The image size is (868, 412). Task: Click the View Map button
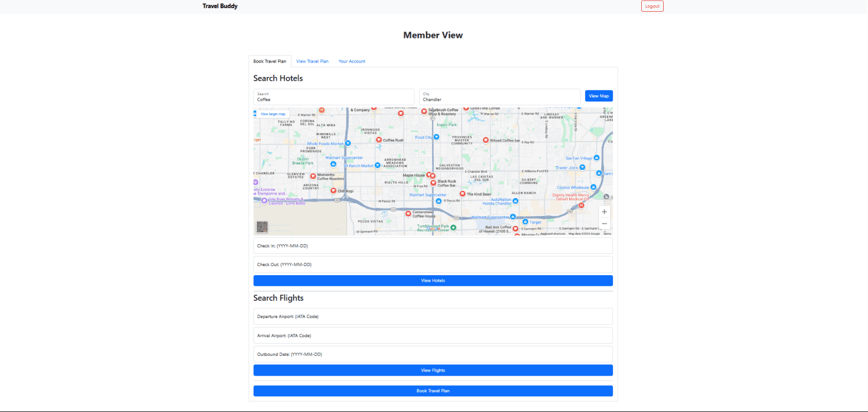[x=598, y=96]
